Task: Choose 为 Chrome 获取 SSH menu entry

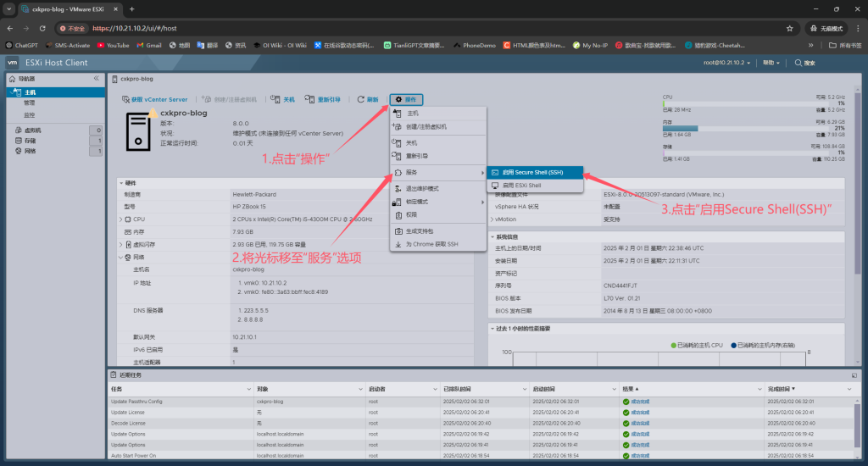Action: pyautogui.click(x=438, y=244)
